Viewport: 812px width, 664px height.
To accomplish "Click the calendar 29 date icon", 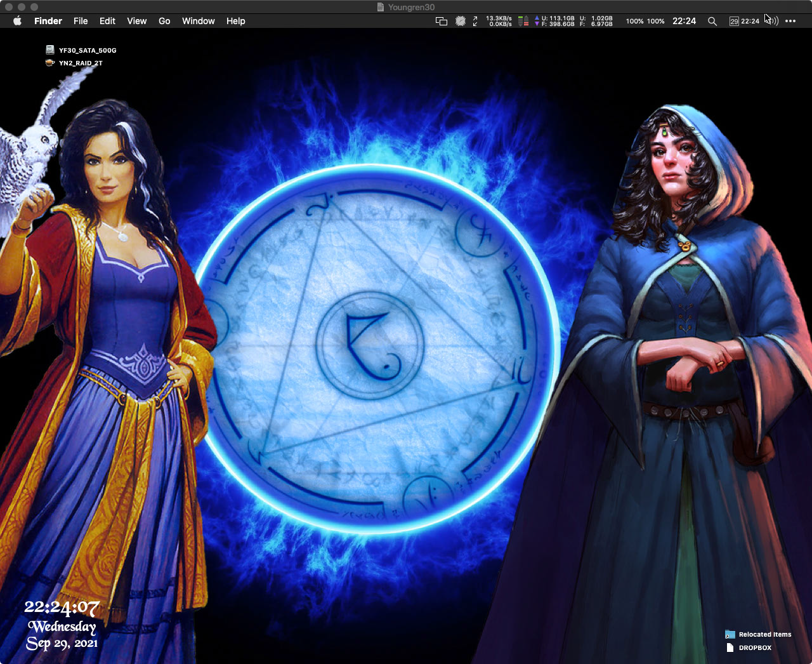I will (x=734, y=21).
